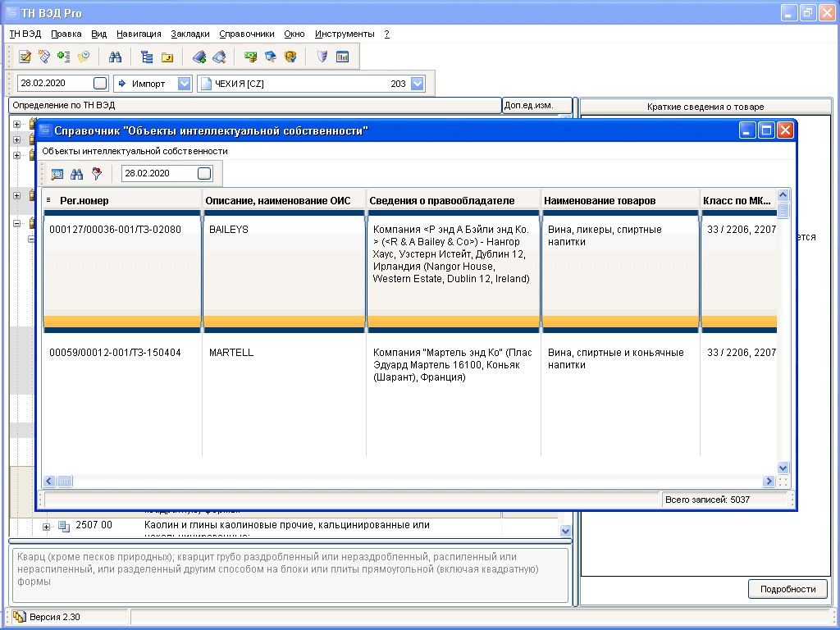Collapse the expanded minus node in main tree
Image resolution: width=840 pixels, height=630 pixels.
(16, 223)
